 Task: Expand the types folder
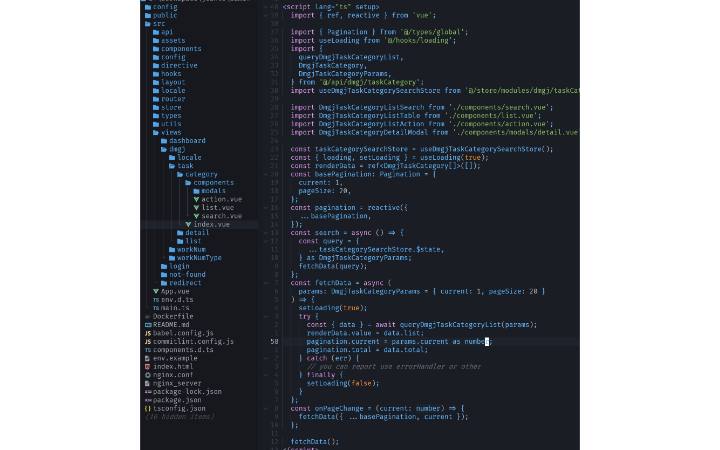pos(156,116)
